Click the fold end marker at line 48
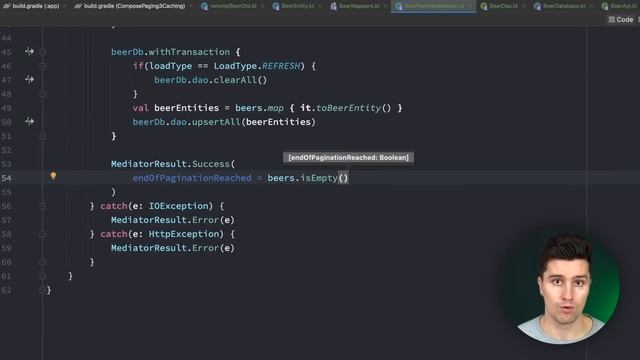The height and width of the screenshot is (360, 640). point(42,94)
